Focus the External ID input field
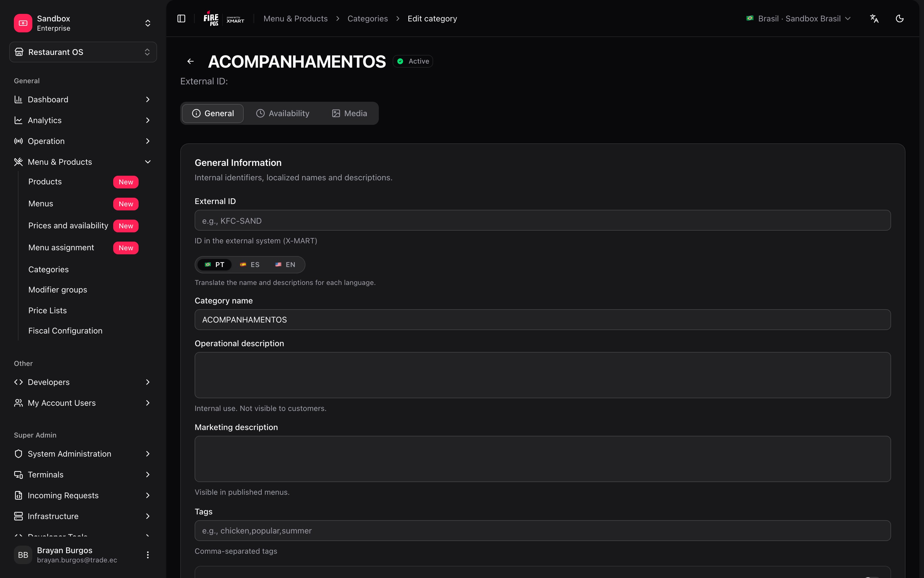The width and height of the screenshot is (924, 578). click(x=543, y=220)
